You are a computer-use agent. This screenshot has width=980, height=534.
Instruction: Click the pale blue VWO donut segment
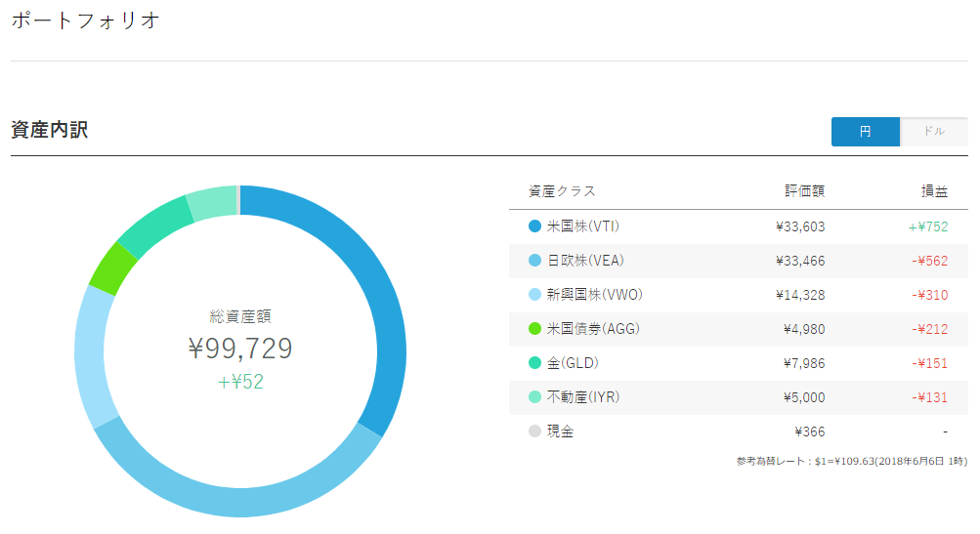click(x=91, y=356)
